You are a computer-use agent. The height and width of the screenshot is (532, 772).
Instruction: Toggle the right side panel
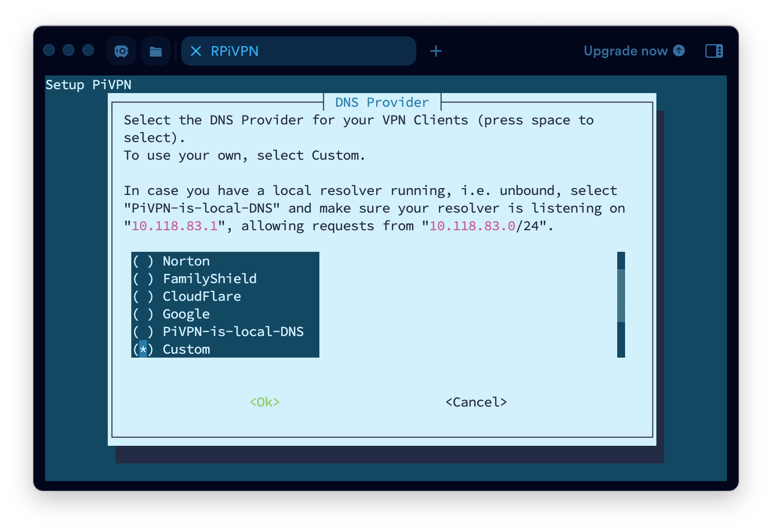714,51
